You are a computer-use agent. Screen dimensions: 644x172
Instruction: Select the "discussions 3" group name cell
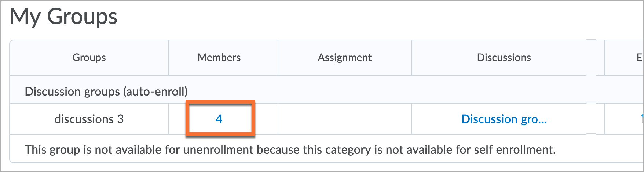[89, 119]
